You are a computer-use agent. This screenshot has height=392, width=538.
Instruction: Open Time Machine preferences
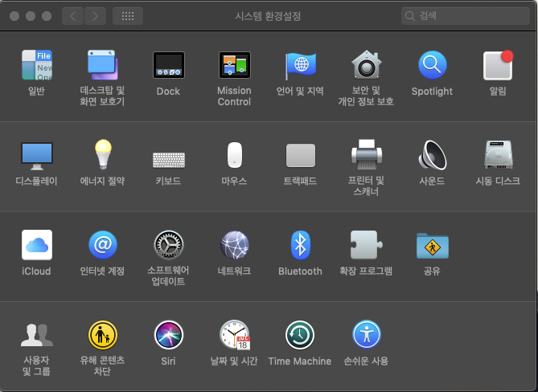pyautogui.click(x=300, y=335)
